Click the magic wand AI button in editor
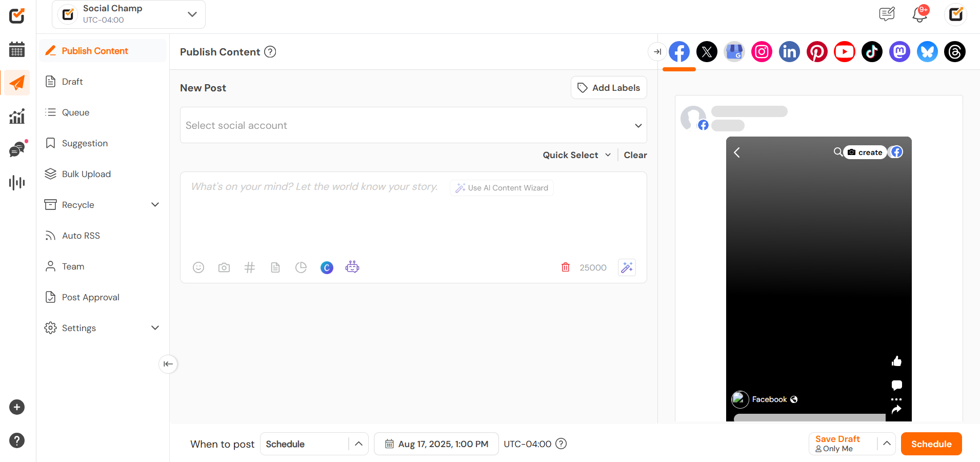The width and height of the screenshot is (980, 462). point(627,267)
